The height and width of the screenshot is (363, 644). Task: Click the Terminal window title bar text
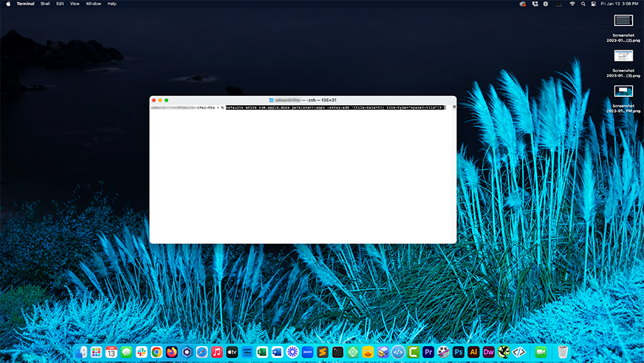tap(306, 100)
